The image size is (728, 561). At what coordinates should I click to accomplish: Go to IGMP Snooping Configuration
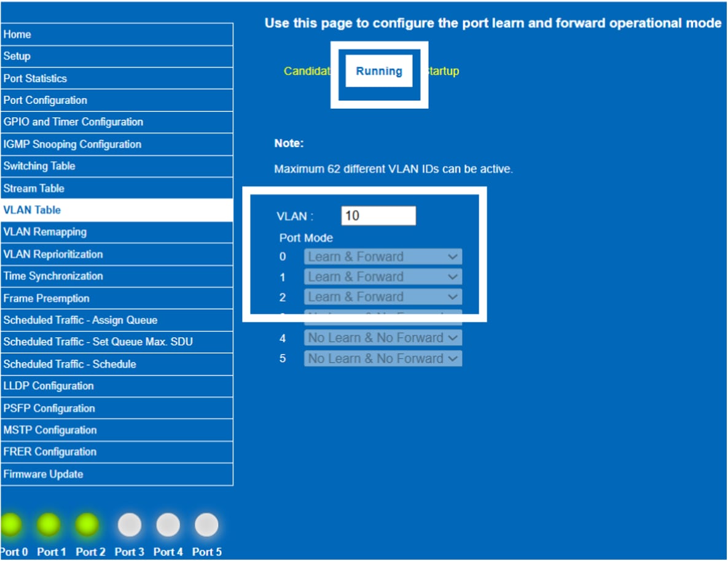[117, 144]
